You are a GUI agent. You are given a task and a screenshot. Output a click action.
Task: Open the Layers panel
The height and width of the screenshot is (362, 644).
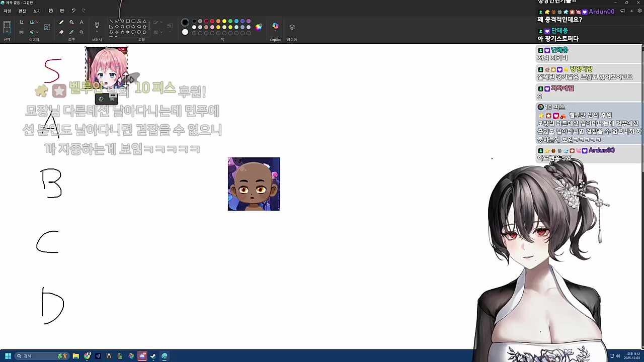pyautogui.click(x=292, y=27)
